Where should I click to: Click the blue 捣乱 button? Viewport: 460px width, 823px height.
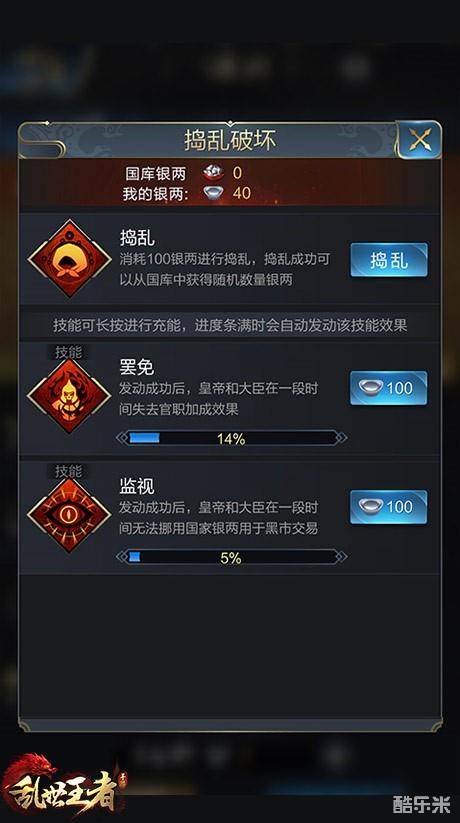point(389,259)
